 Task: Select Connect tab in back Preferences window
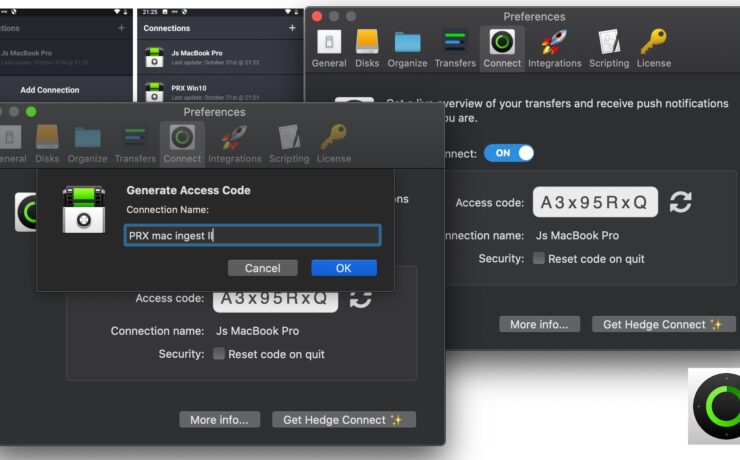pyautogui.click(x=502, y=49)
